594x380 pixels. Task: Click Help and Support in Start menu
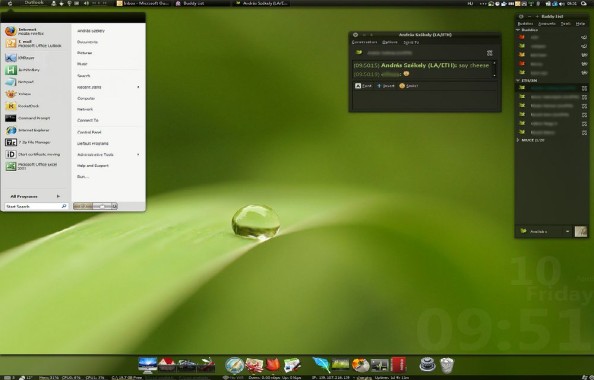(93, 166)
